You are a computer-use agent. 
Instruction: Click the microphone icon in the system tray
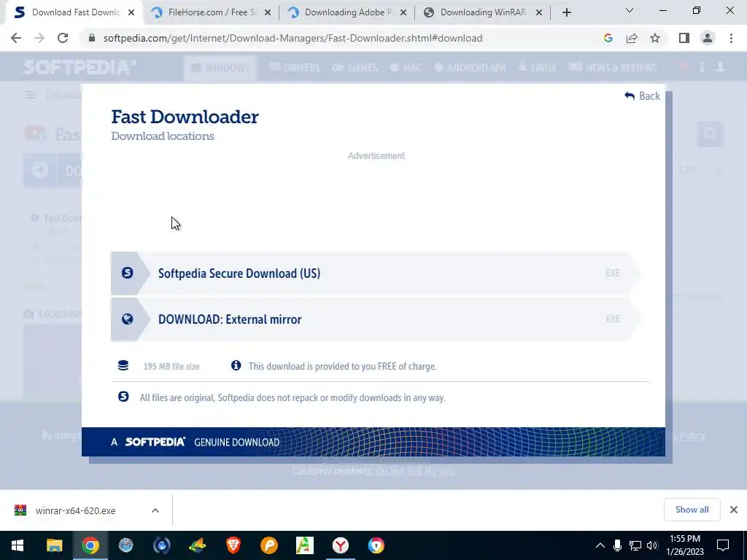[x=617, y=545]
